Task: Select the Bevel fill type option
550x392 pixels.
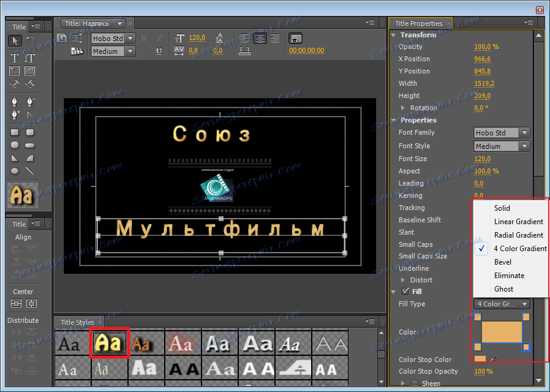Action: click(x=502, y=262)
